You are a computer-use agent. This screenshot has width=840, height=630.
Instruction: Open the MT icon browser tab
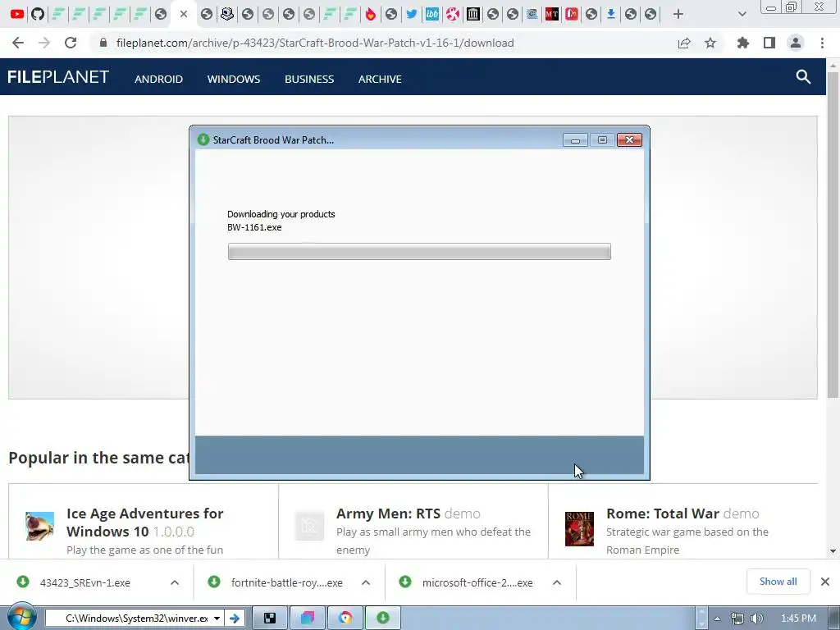[551, 14]
